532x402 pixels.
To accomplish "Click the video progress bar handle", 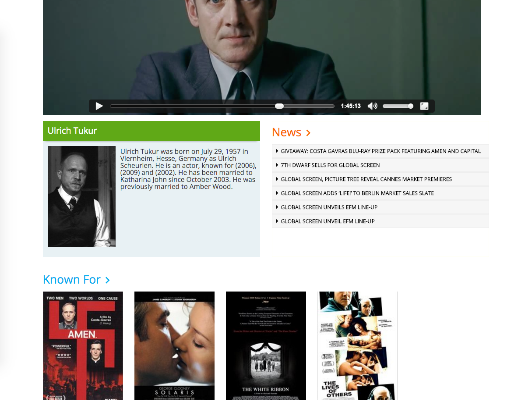I will [279, 106].
